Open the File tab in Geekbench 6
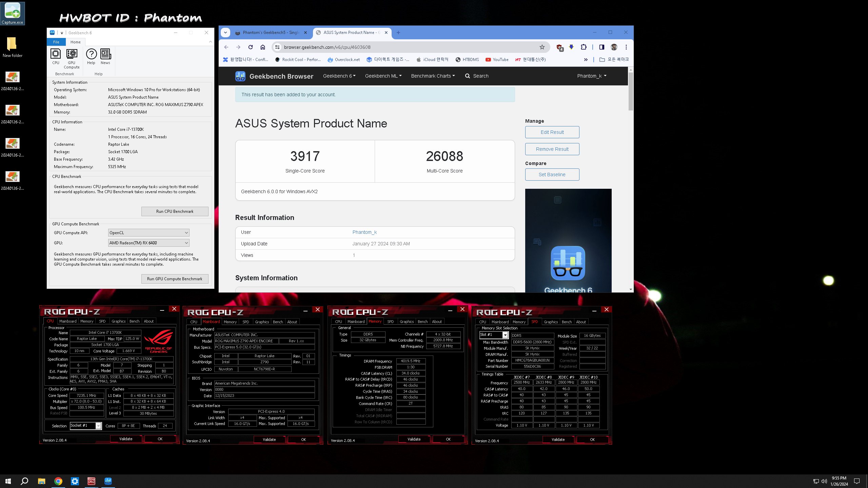The width and height of the screenshot is (868, 488). (x=56, y=42)
